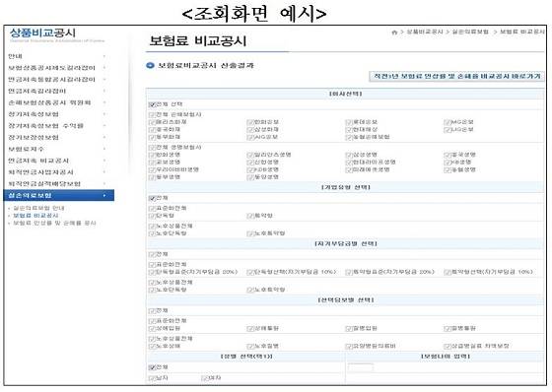This screenshot has height=392, width=552.
Task: Toggle the 질병입원 checkbox
Action: 349,329
